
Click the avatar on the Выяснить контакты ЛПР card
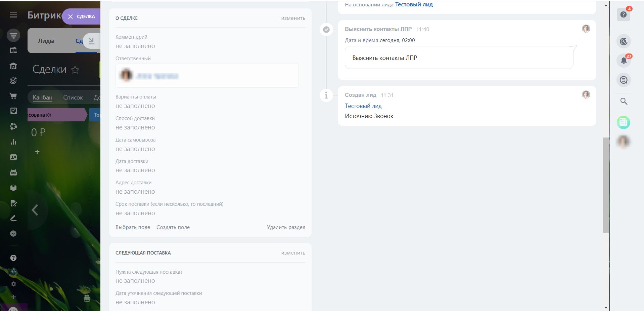click(x=586, y=29)
